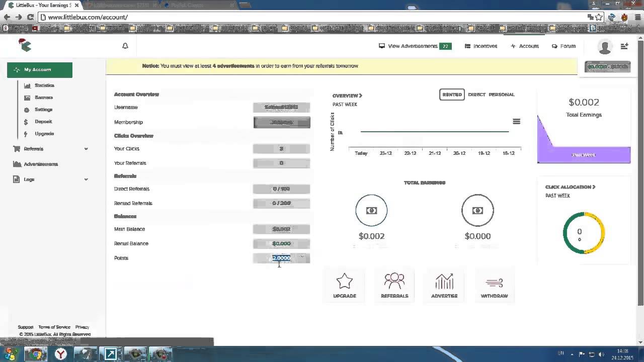Open the notification bell

click(125, 46)
